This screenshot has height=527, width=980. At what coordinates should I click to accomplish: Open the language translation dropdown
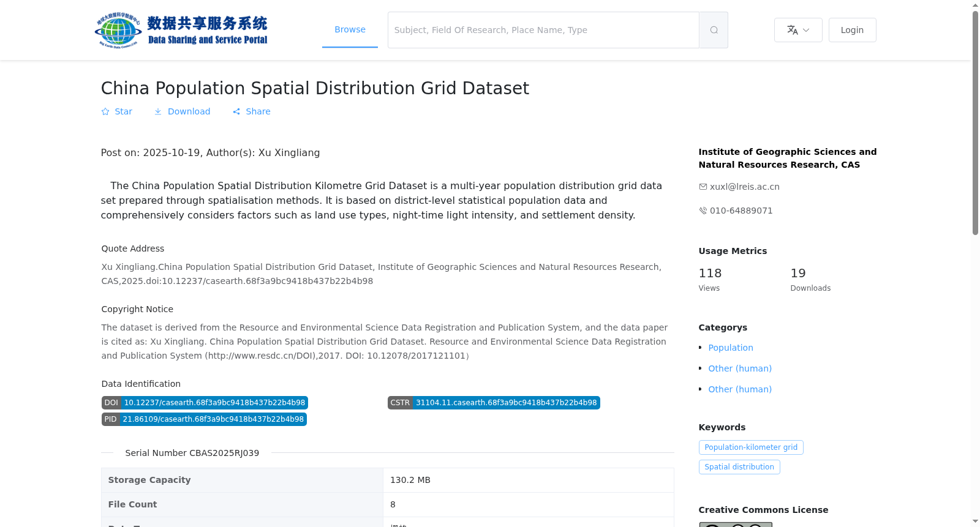point(798,30)
